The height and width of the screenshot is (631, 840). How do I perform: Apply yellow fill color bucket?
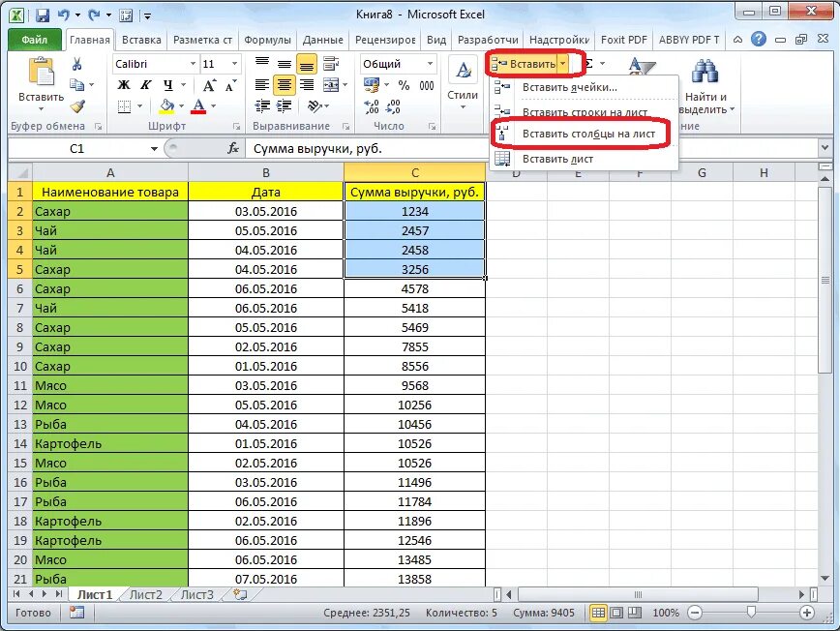[167, 106]
